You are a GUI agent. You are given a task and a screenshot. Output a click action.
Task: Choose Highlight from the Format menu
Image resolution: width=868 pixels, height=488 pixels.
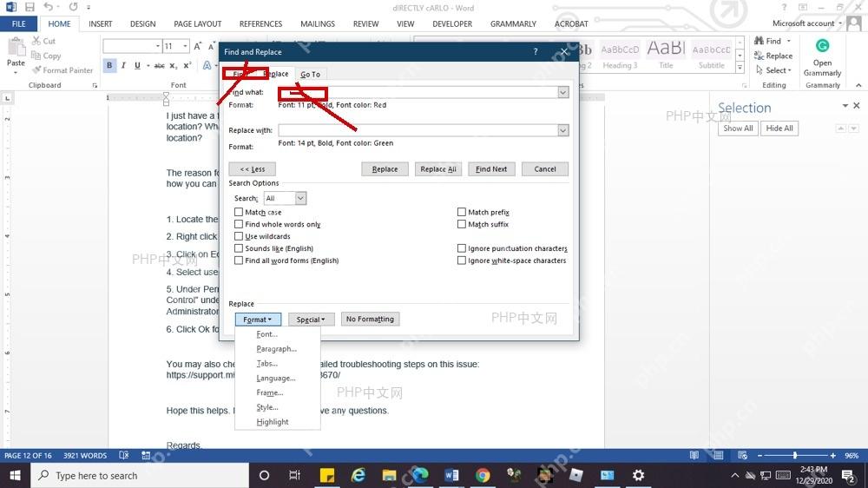click(273, 422)
